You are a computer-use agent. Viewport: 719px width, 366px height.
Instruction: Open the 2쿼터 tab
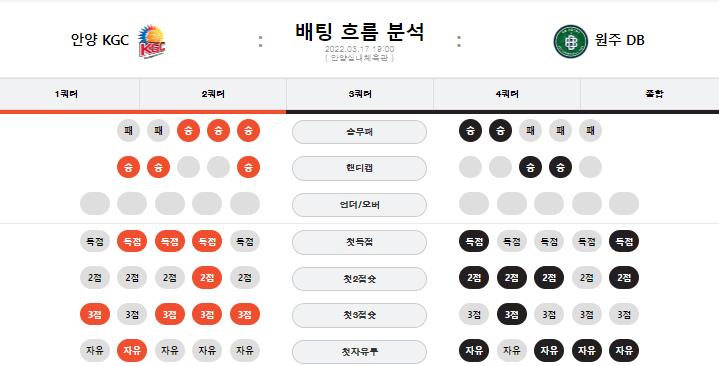[x=213, y=94]
